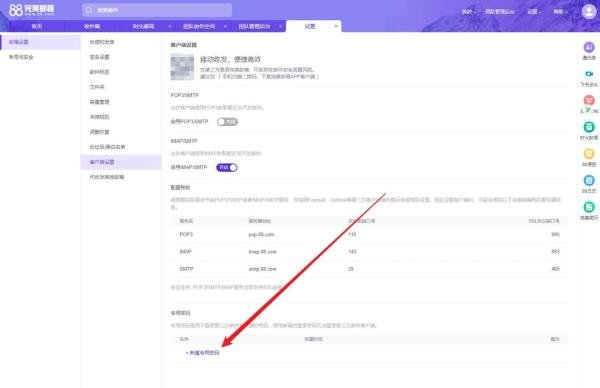Open the yellow 88便签 notes icon

589,154
